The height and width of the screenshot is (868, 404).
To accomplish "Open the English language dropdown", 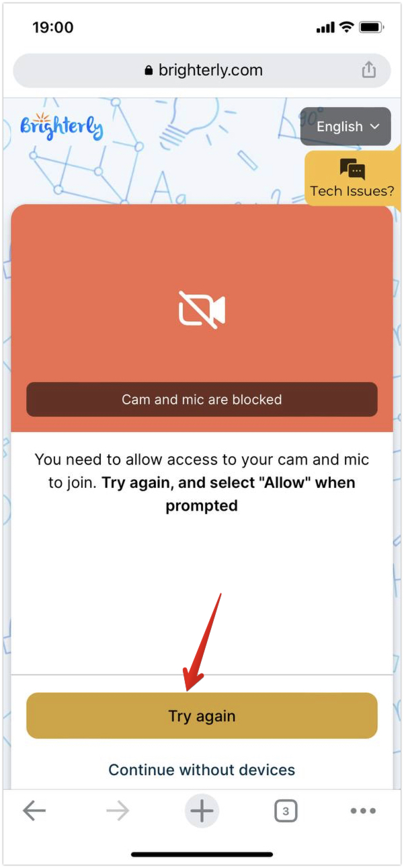I will 346,126.
